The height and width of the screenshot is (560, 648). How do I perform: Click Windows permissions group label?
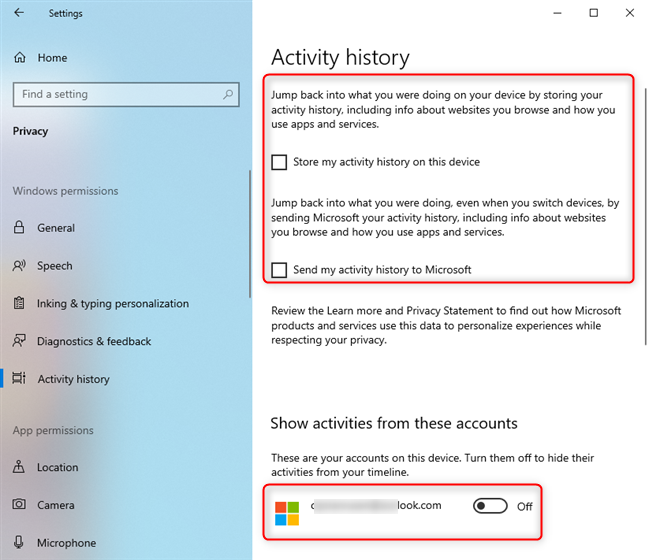pyautogui.click(x=65, y=191)
